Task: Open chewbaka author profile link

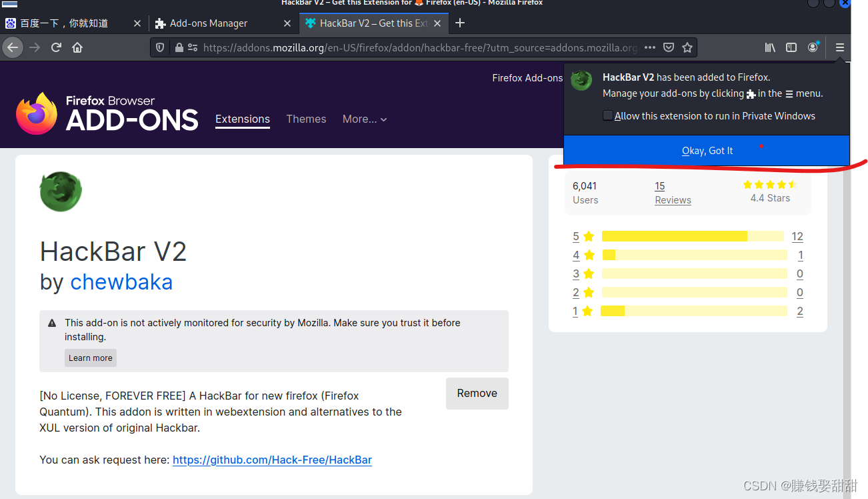Action: coord(121,282)
